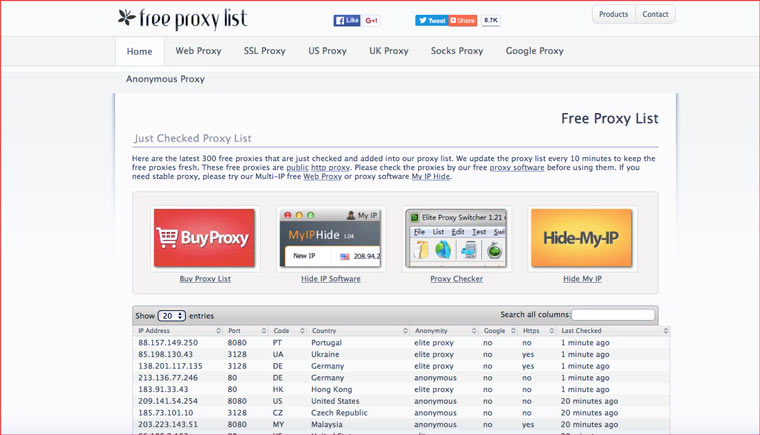Select IP address 203.223.143.51
Screen dimensions: 760x435
point(168,424)
